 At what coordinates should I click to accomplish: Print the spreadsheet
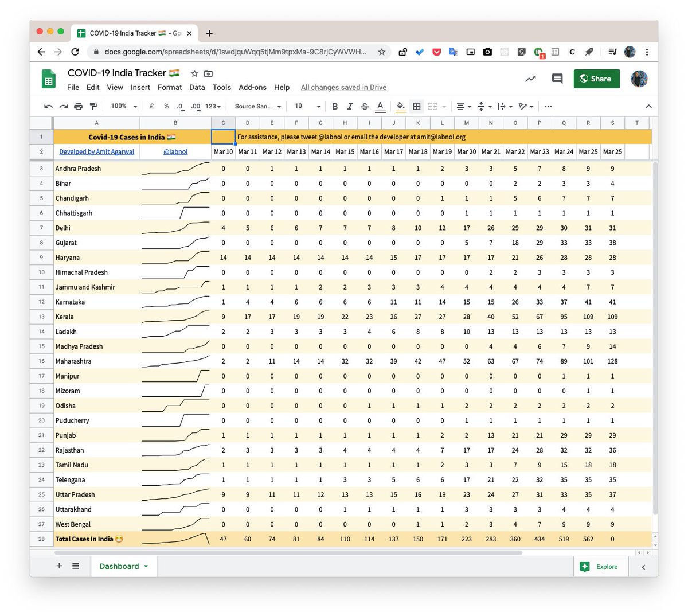coord(78,106)
